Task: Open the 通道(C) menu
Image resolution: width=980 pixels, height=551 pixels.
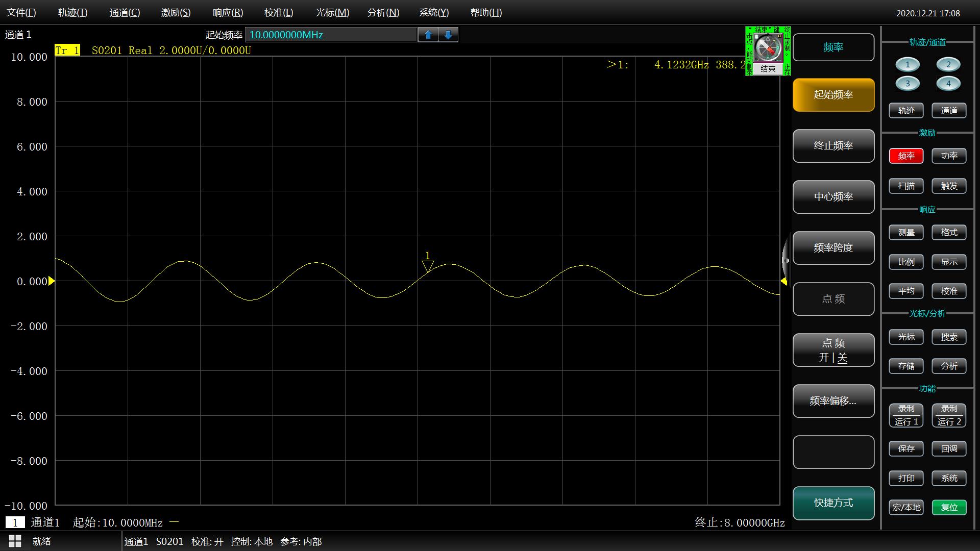Action: click(125, 13)
